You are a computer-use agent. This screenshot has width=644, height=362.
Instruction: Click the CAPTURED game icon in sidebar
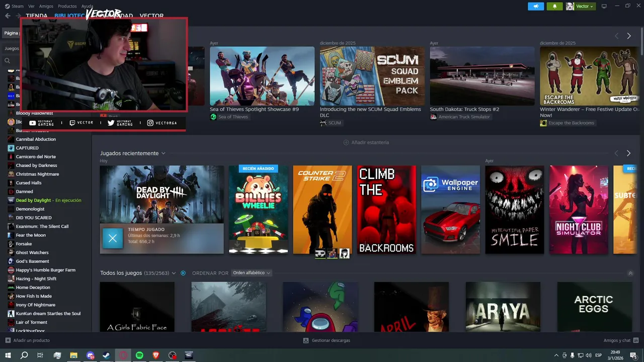[11, 148]
